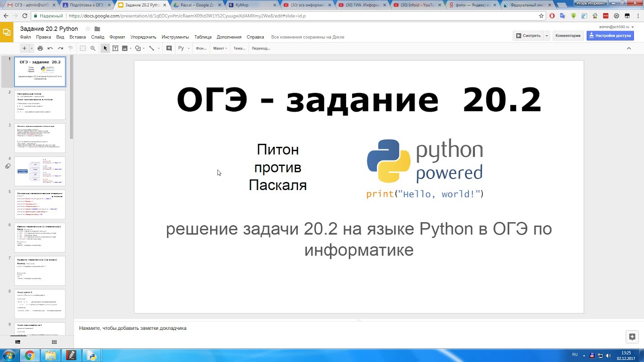
Task: Click the Explore button at bottom right
Action: (x=632, y=337)
